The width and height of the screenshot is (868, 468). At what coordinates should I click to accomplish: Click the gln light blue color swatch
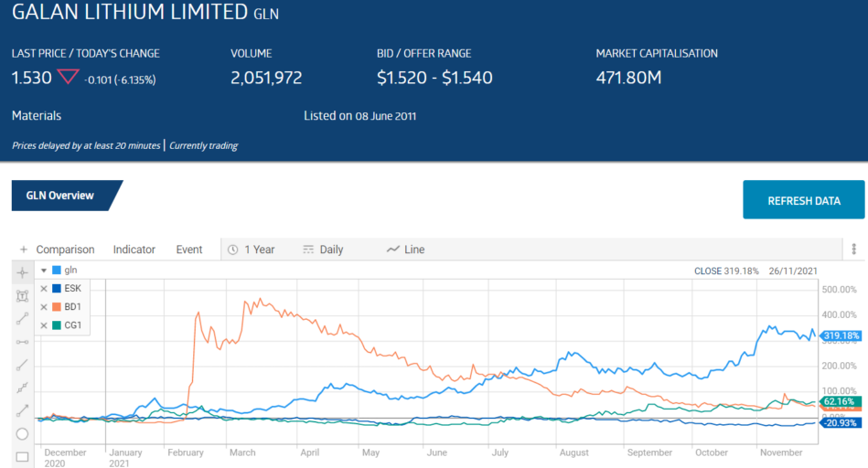click(x=57, y=270)
